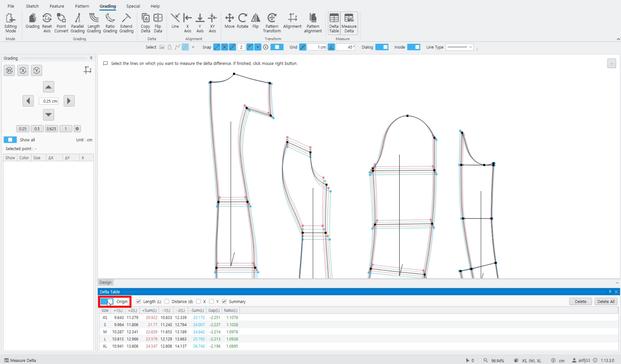Open the Ratio Grading tool
621x364 pixels.
click(110, 23)
